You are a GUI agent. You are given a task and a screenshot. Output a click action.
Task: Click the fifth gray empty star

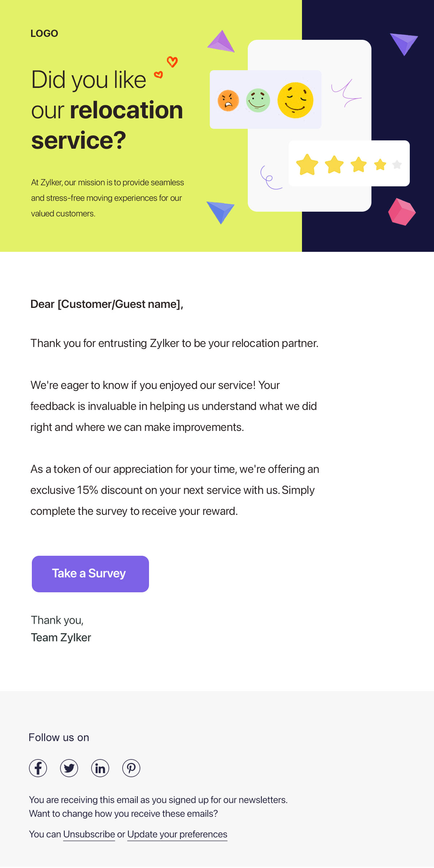pos(397,165)
